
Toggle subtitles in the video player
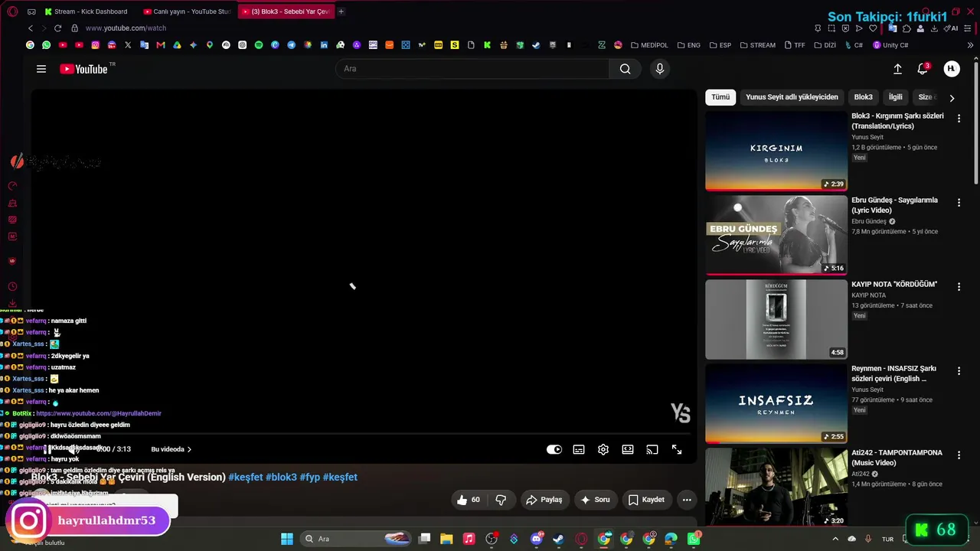click(x=579, y=449)
